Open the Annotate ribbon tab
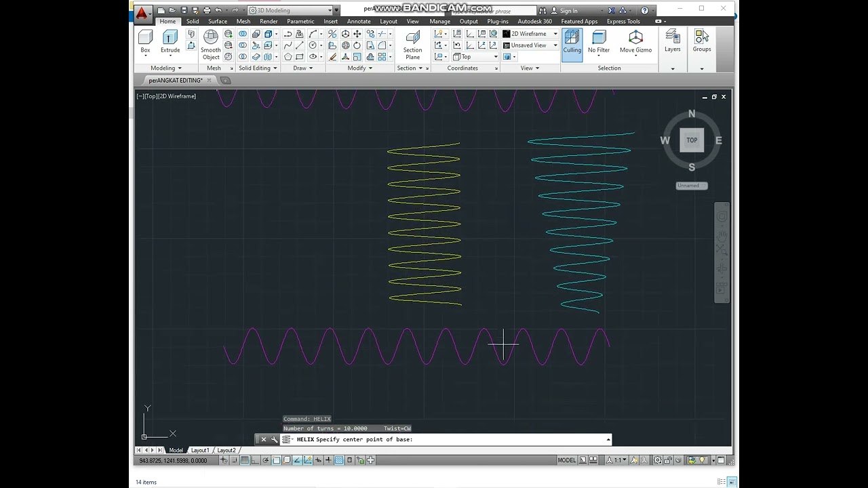This screenshot has height=488, width=868. [x=359, y=21]
